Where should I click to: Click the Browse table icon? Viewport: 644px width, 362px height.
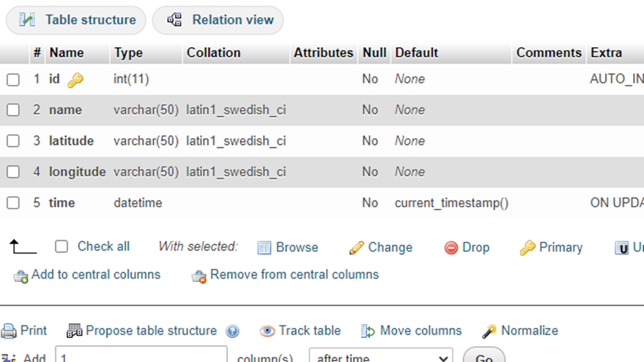tap(264, 248)
